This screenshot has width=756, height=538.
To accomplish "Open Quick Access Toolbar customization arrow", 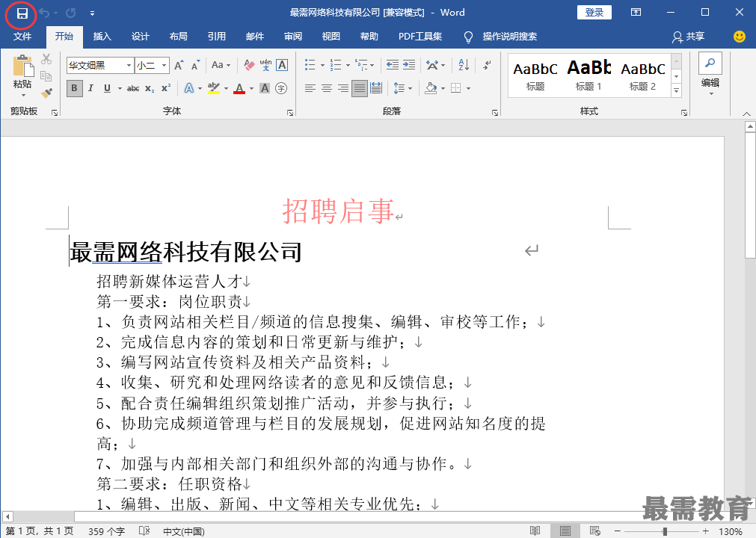I will 92,13.
